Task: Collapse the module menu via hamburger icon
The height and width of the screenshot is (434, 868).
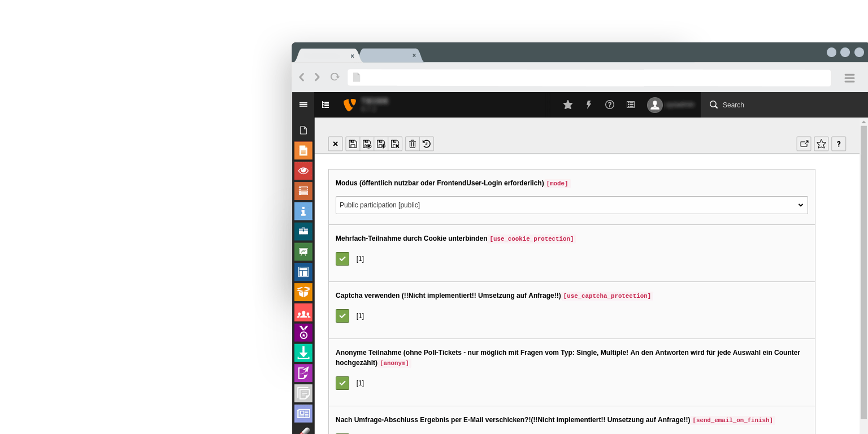Action: (303, 105)
